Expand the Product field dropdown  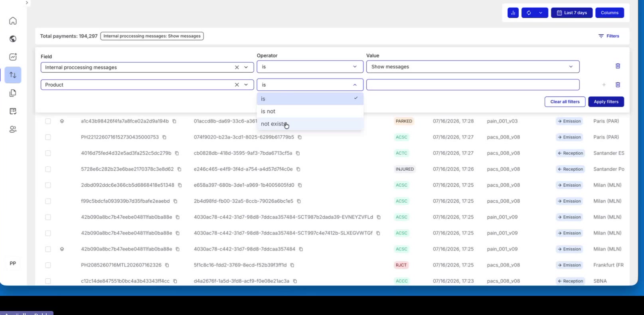coord(246,85)
